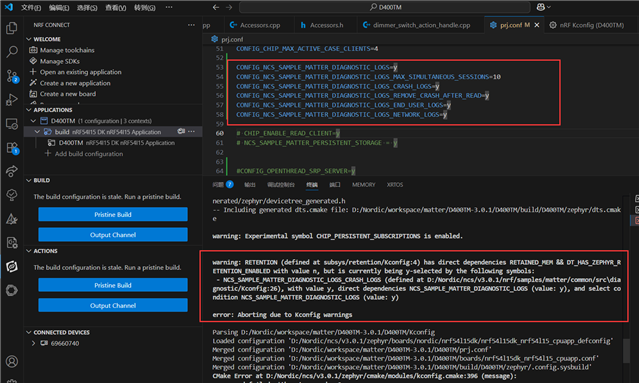Switch to the Accessors.h tab

point(326,25)
